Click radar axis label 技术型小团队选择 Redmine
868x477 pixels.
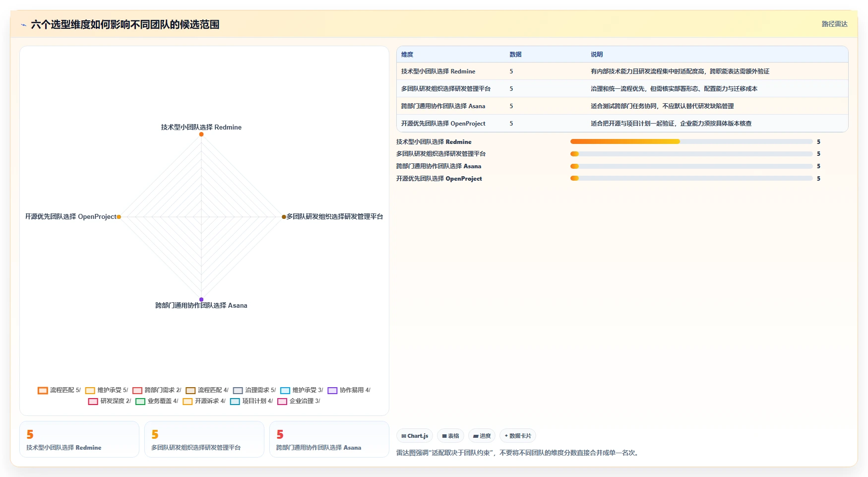coord(201,127)
